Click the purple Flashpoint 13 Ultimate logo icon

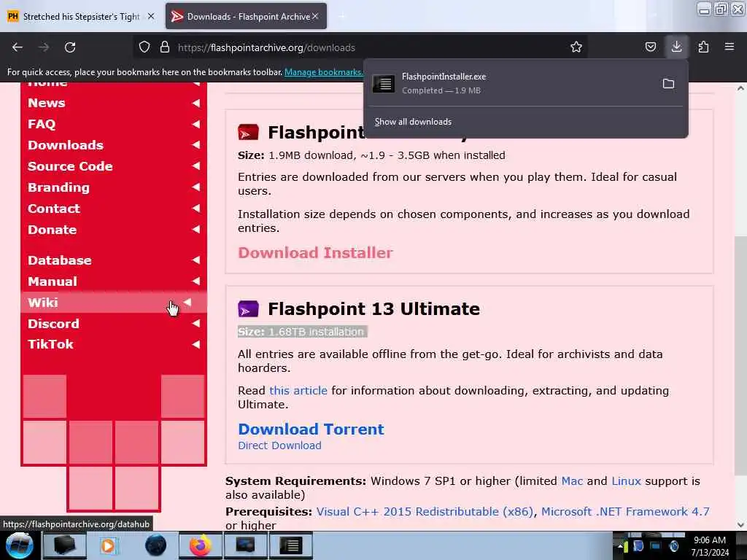tap(248, 308)
